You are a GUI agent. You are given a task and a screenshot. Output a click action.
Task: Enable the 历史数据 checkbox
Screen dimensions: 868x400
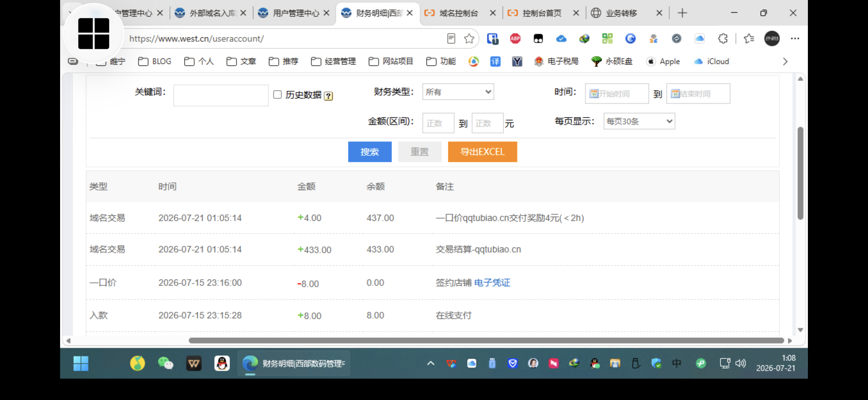point(277,95)
